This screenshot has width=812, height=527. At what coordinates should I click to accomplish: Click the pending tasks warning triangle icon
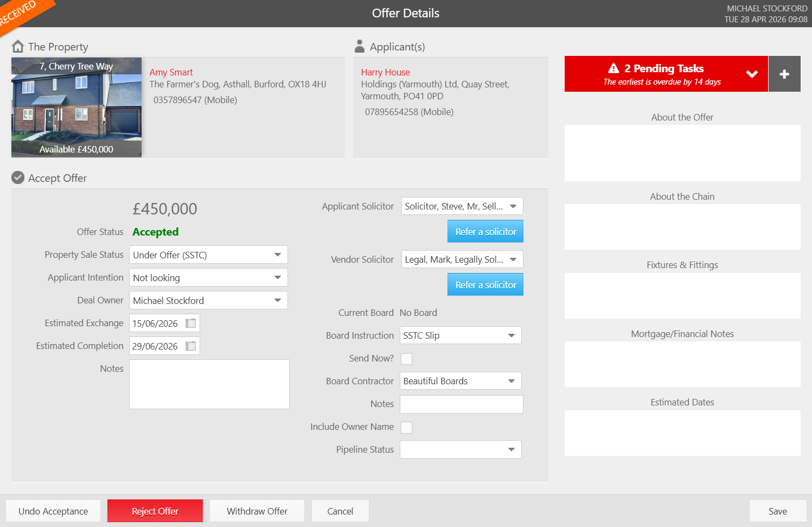[x=613, y=68]
